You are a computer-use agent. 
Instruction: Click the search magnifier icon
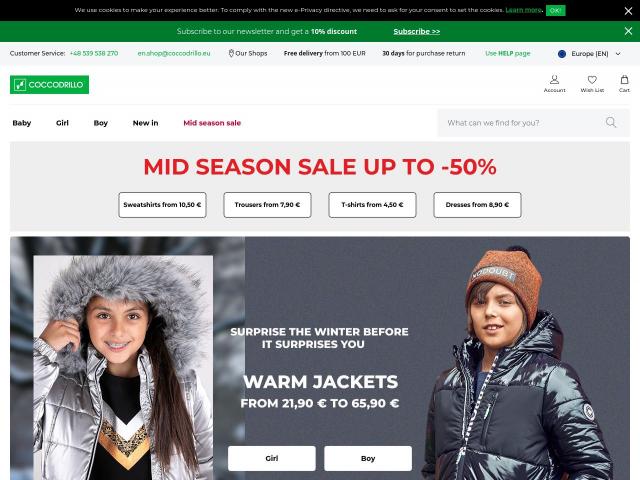[611, 122]
